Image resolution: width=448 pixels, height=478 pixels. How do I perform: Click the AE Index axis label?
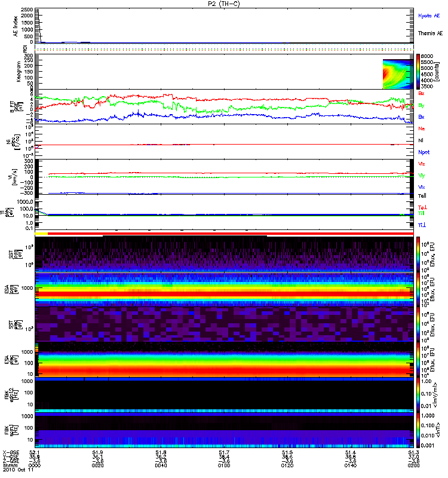click(16, 26)
